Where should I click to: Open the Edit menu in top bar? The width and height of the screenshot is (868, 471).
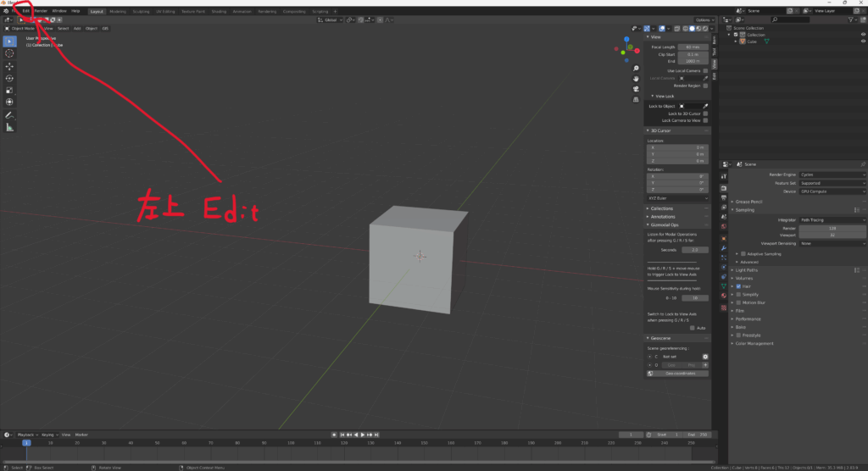pos(25,10)
